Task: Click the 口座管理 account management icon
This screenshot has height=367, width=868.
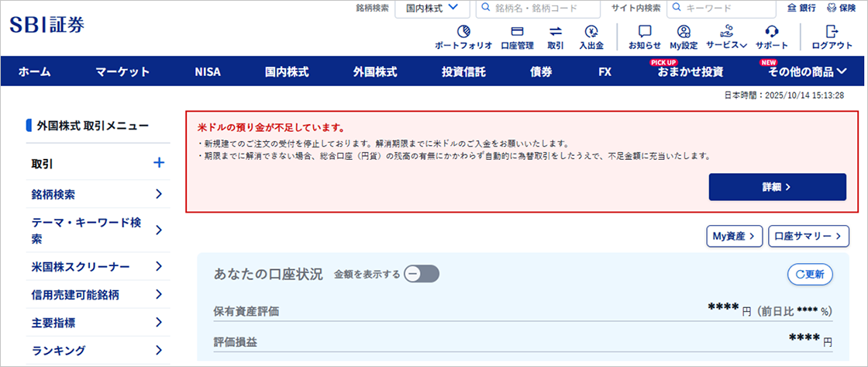Action: click(x=517, y=33)
